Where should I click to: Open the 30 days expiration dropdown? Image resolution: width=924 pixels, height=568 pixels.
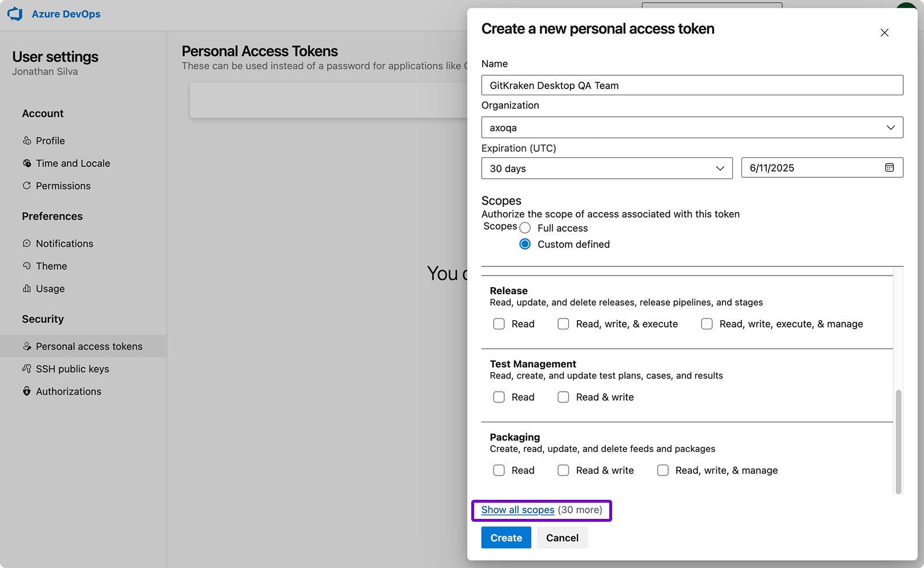click(x=606, y=168)
